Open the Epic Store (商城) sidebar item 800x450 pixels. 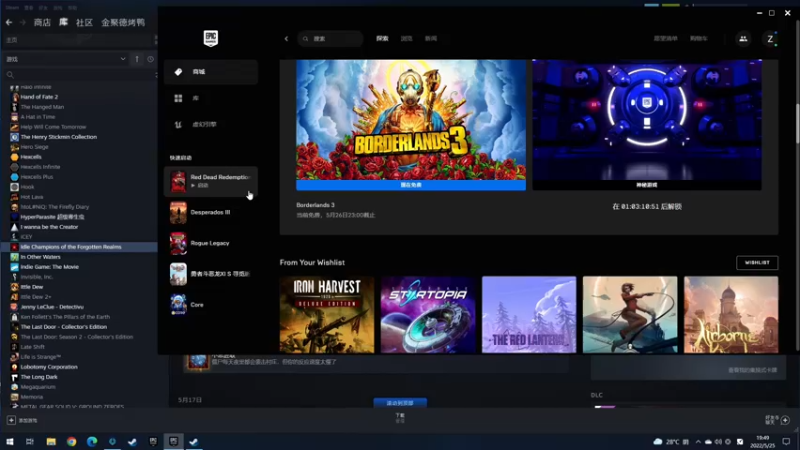click(211, 72)
